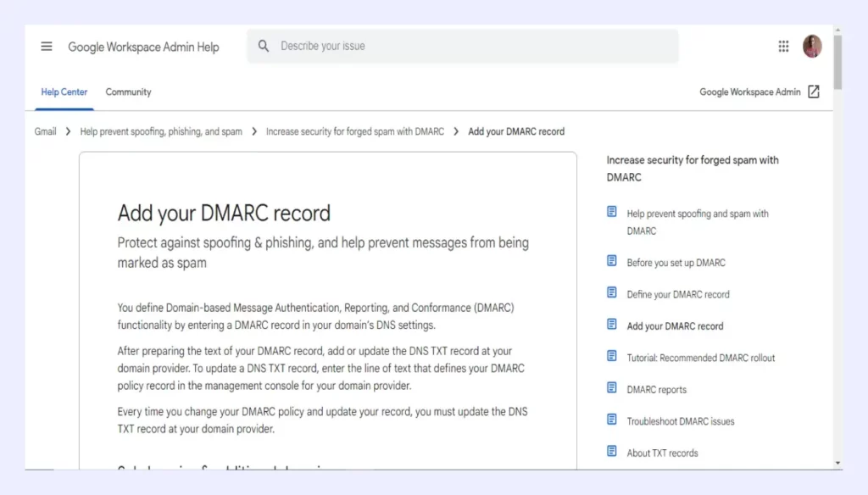Focus the Describe your issue search field

click(x=462, y=46)
